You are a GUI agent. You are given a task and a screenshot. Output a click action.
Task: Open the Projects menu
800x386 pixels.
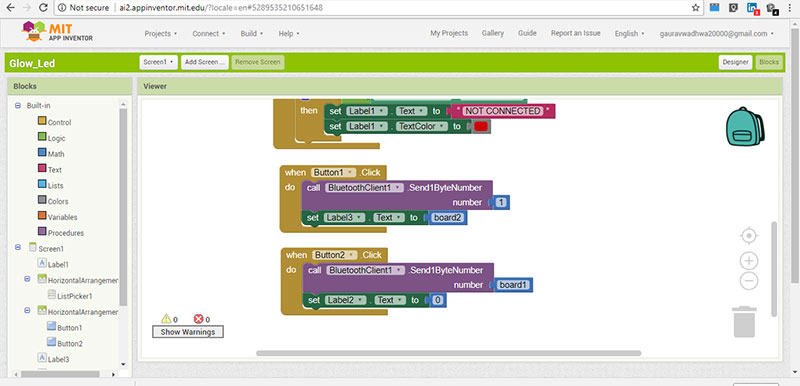[161, 34]
